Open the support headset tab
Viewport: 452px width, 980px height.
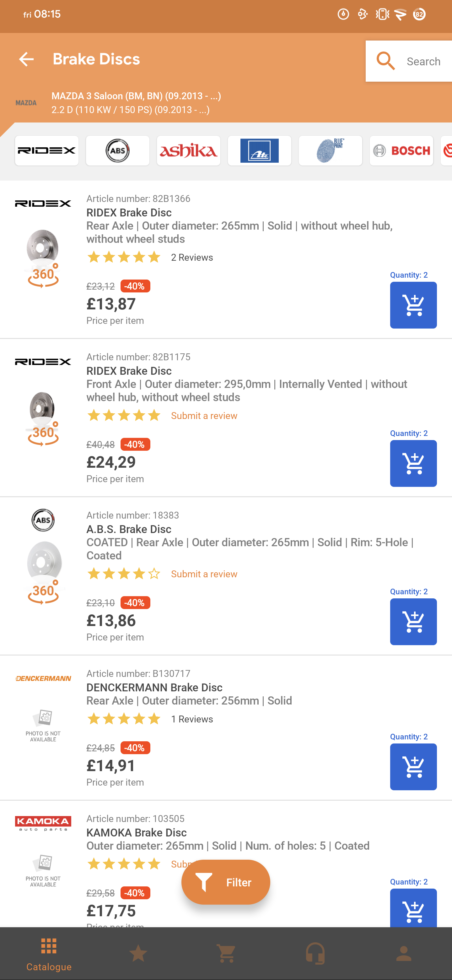tap(315, 953)
